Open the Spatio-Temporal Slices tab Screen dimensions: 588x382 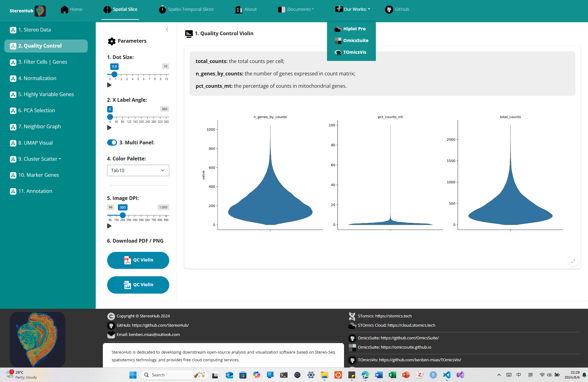pos(186,10)
